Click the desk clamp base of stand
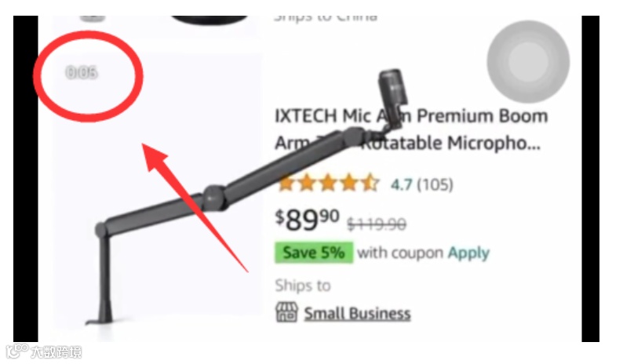The height and width of the screenshot is (364, 623). click(x=100, y=316)
